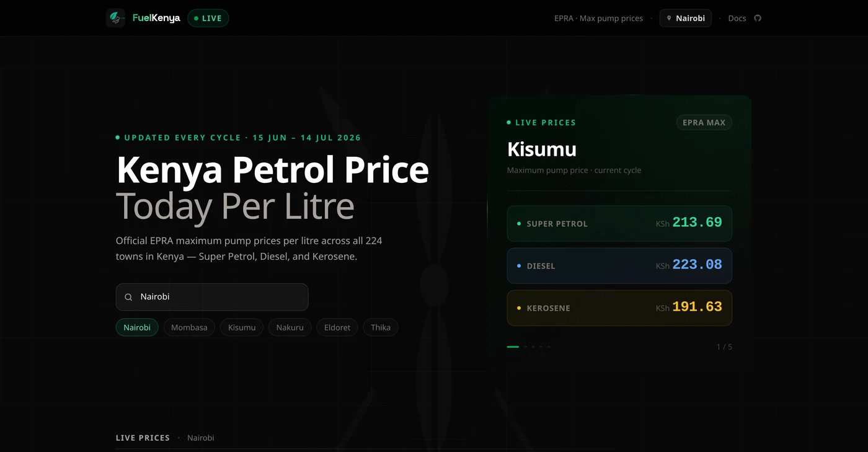Open the Nairobi location selector in header
The image size is (868, 452).
(x=685, y=18)
